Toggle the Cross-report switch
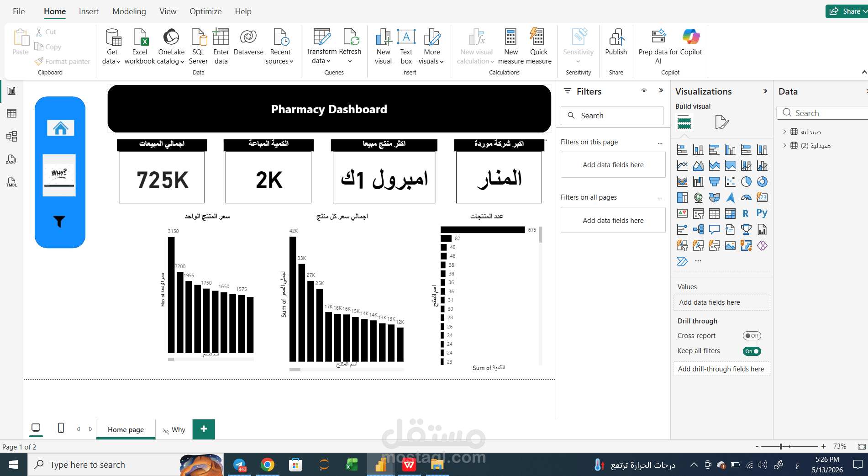This screenshot has height=476, width=868. point(752,336)
